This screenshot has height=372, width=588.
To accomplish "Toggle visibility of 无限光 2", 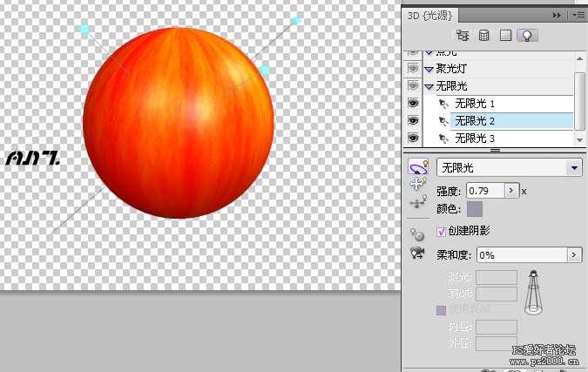I will (x=413, y=121).
